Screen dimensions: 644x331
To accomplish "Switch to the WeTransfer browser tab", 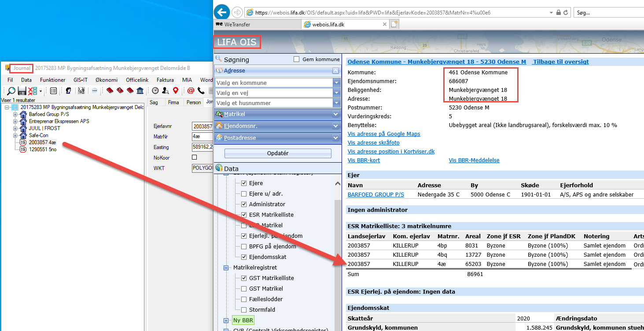I will point(257,24).
